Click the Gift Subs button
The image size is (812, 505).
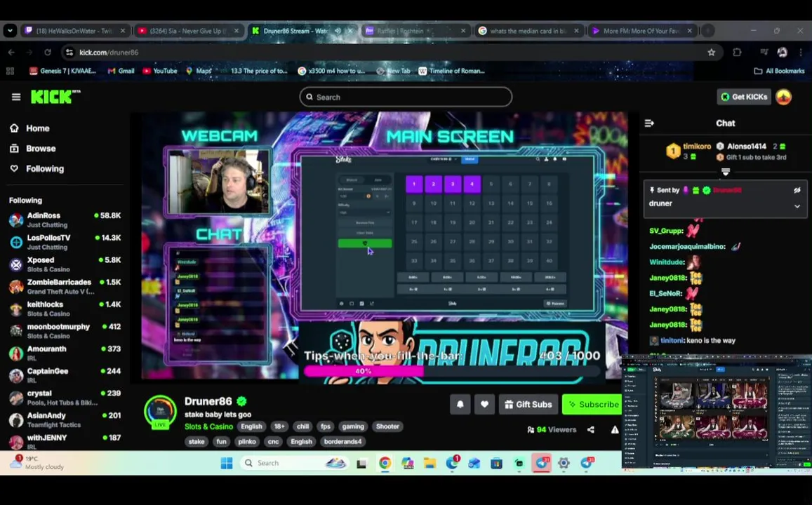[x=528, y=404]
